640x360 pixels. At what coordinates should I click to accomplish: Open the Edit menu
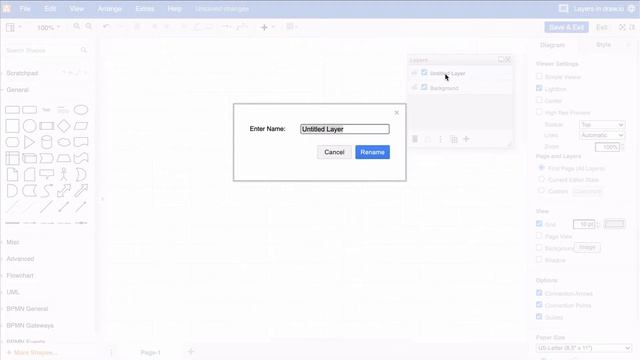click(50, 9)
